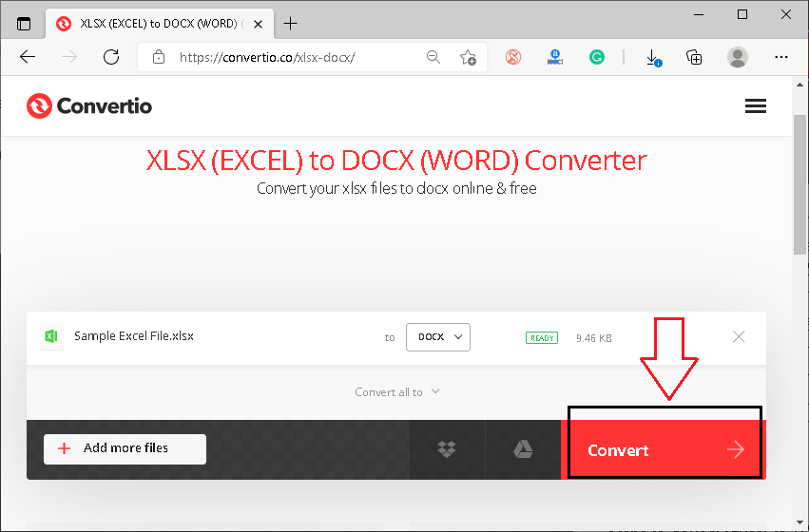View site information via lock icon
The image size is (809, 532).
(159, 57)
